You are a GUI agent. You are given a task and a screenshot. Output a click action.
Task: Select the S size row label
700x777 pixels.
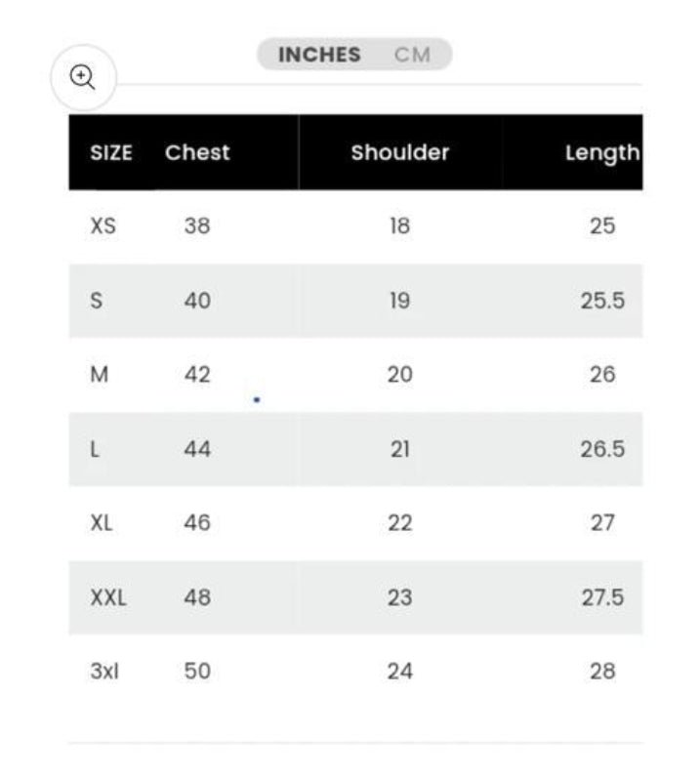pyautogui.click(x=96, y=301)
